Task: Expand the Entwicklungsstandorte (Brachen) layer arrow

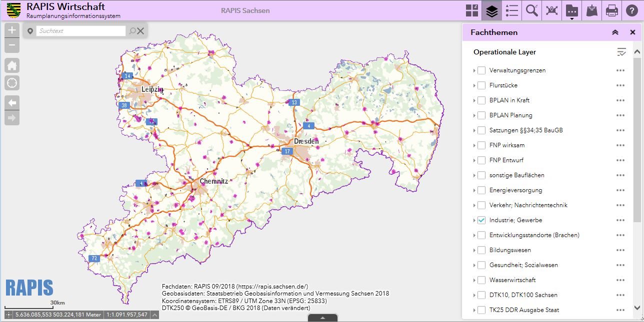Action: [x=474, y=235]
